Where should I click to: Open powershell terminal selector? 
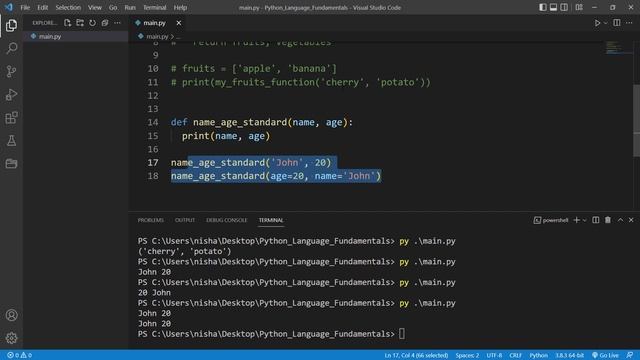point(551,220)
